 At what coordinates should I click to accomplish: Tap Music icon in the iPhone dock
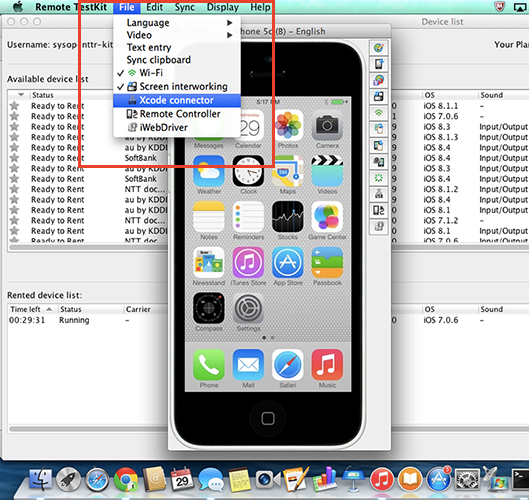click(x=327, y=365)
